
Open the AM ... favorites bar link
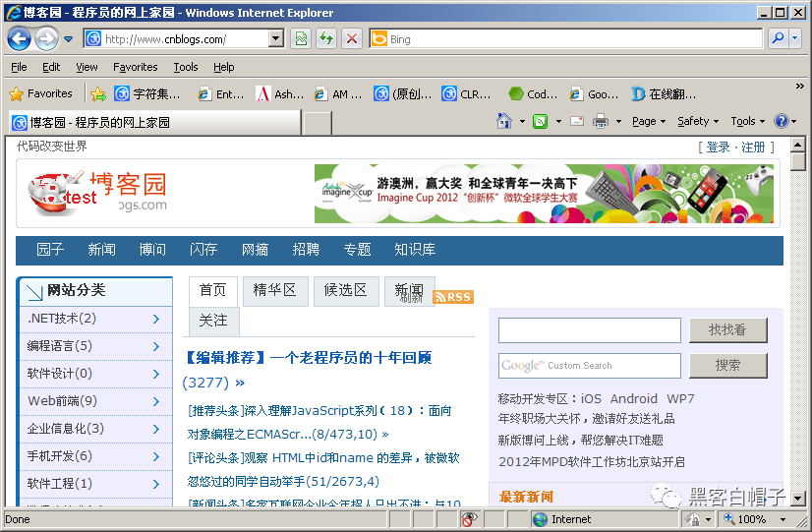[x=337, y=93]
